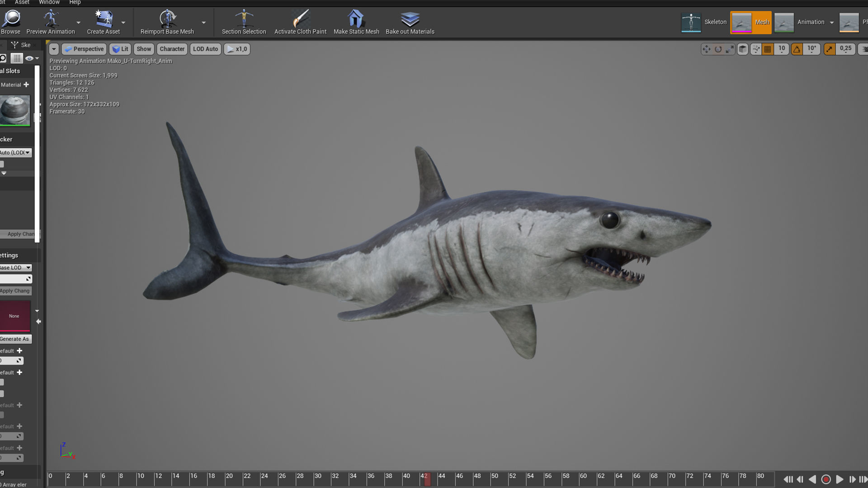Open the Perspective view mode dropdown
The image size is (868, 488).
click(84, 49)
